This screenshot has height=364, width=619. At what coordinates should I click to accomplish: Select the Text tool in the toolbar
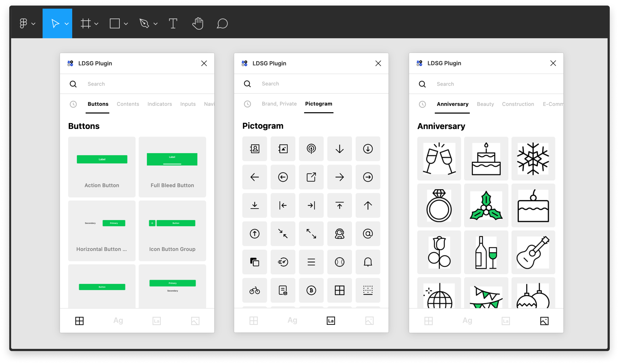click(173, 24)
